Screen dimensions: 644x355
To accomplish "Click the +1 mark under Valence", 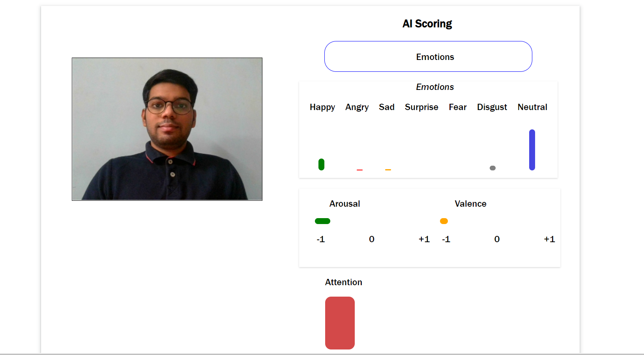I will (549, 239).
